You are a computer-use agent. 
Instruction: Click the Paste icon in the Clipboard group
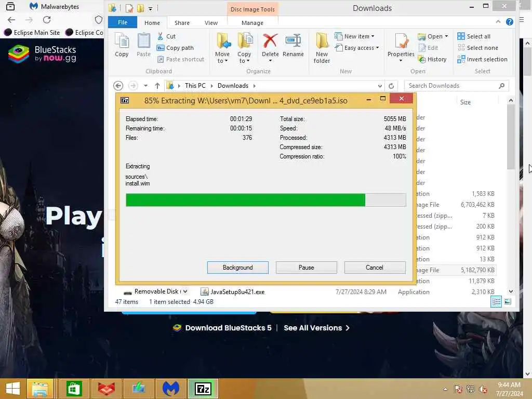(143, 45)
